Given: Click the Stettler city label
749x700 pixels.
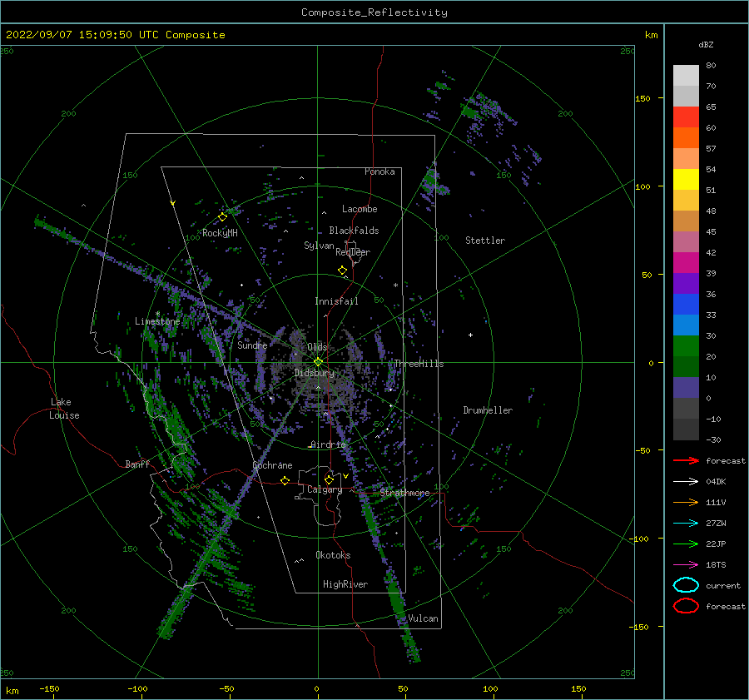Looking at the screenshot, I should pyautogui.click(x=485, y=241).
